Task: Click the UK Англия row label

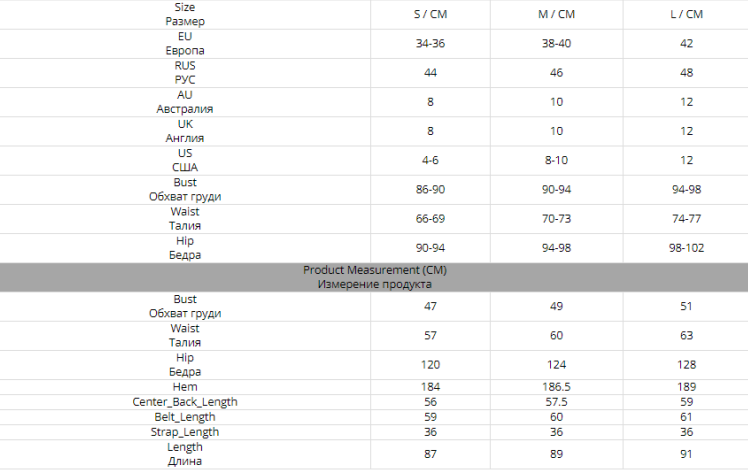Action: pyautogui.click(x=184, y=131)
